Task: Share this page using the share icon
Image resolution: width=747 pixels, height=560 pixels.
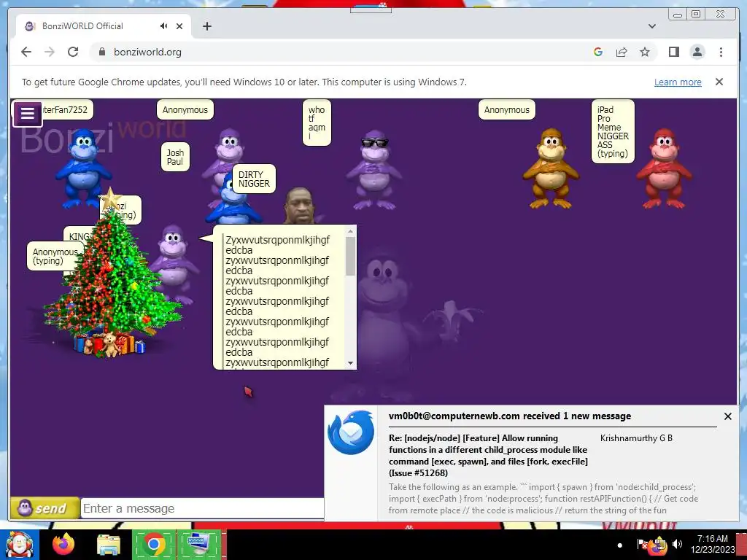Action: coord(622,52)
